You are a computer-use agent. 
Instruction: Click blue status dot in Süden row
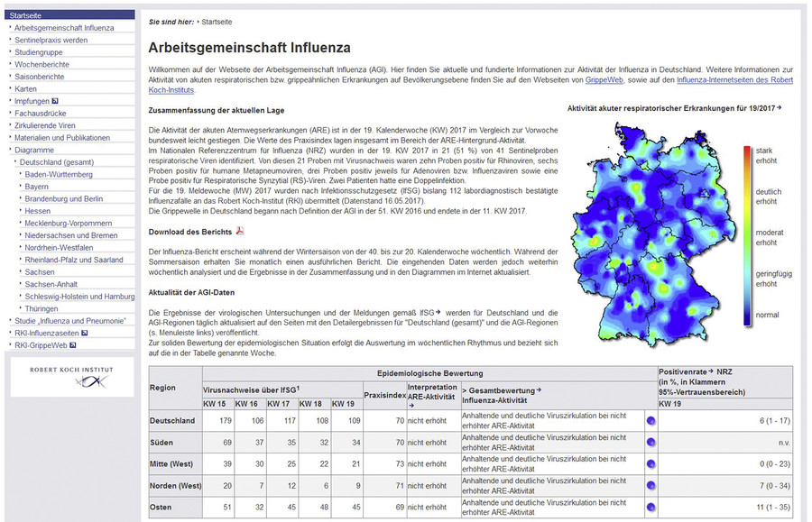click(x=651, y=443)
